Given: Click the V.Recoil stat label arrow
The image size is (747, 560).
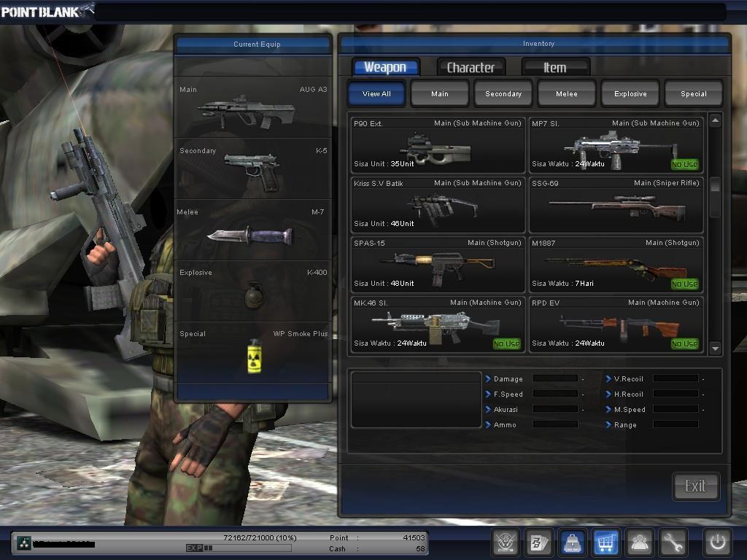Looking at the screenshot, I should [608, 379].
